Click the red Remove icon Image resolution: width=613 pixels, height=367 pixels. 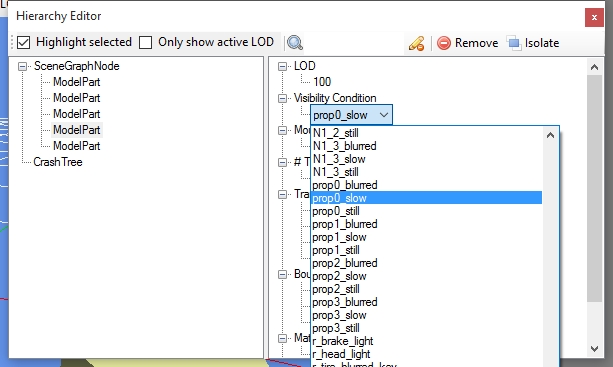[x=444, y=43]
